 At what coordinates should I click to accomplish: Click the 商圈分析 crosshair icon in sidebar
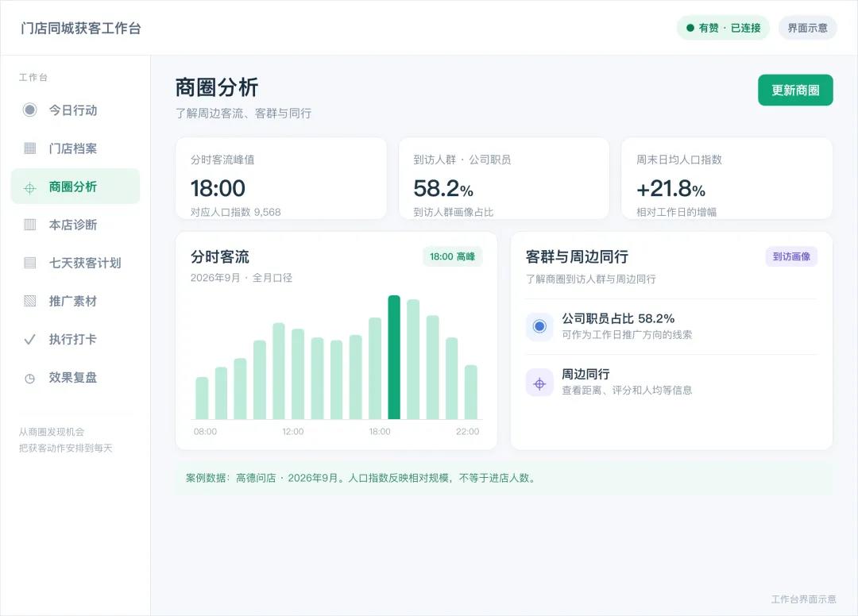[29, 188]
